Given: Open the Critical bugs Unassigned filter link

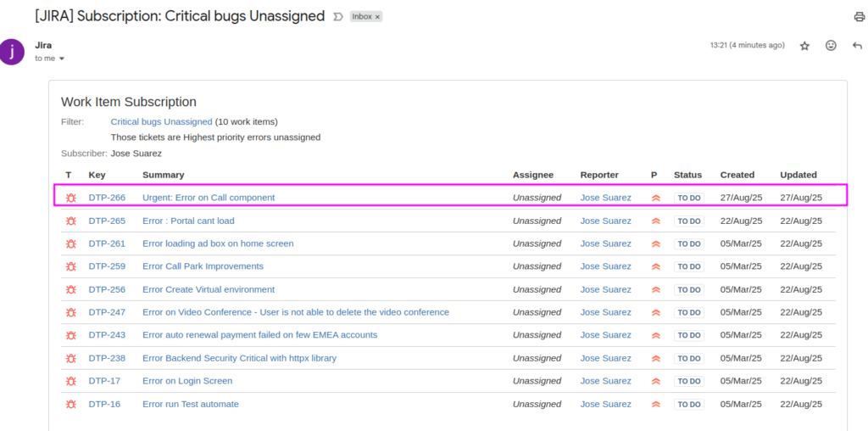Looking at the screenshot, I should [x=161, y=122].
